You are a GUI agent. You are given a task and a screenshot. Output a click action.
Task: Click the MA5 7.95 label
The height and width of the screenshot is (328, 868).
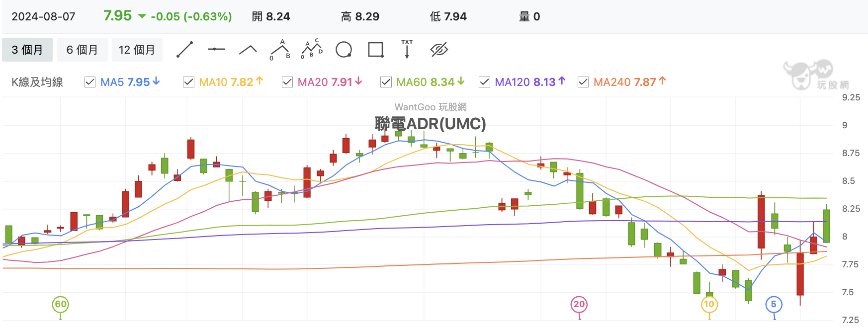point(130,82)
